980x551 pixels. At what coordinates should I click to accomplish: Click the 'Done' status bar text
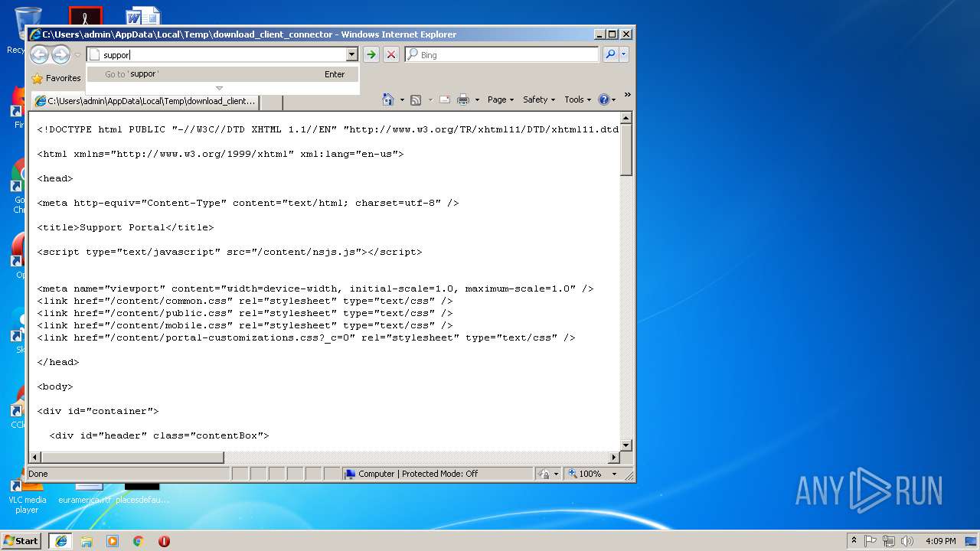tap(38, 474)
